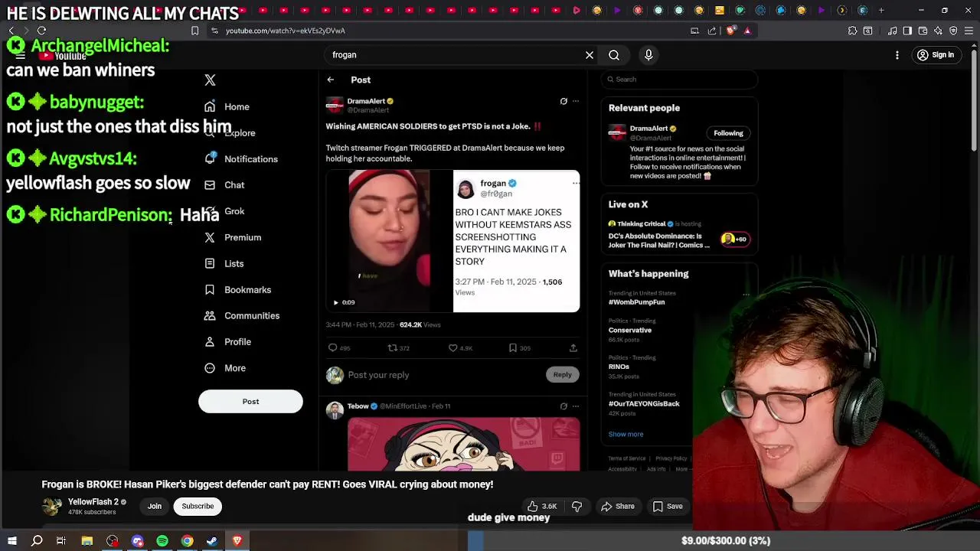Image resolution: width=980 pixels, height=551 pixels.
Task: Click the address bar URL youtube.com/watch
Action: pyautogui.click(x=286, y=31)
